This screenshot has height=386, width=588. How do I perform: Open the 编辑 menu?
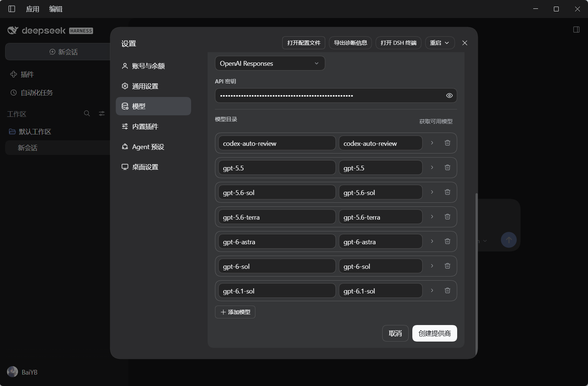coord(56,9)
